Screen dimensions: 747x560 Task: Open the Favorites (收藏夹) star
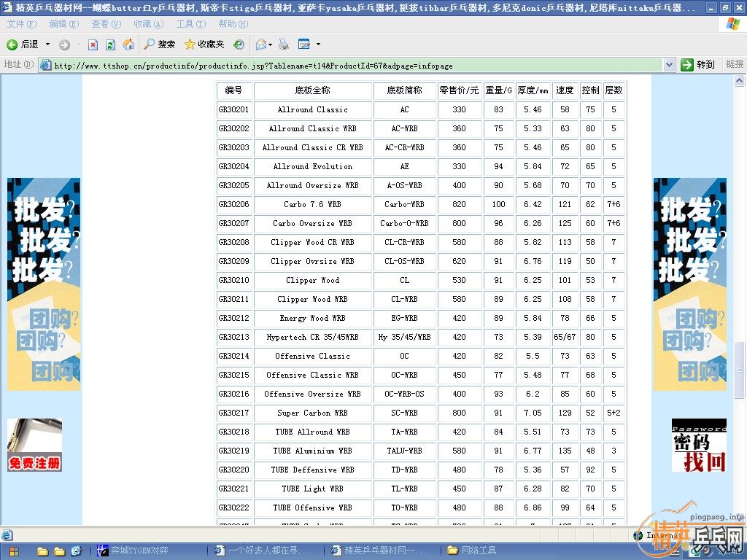[204, 44]
